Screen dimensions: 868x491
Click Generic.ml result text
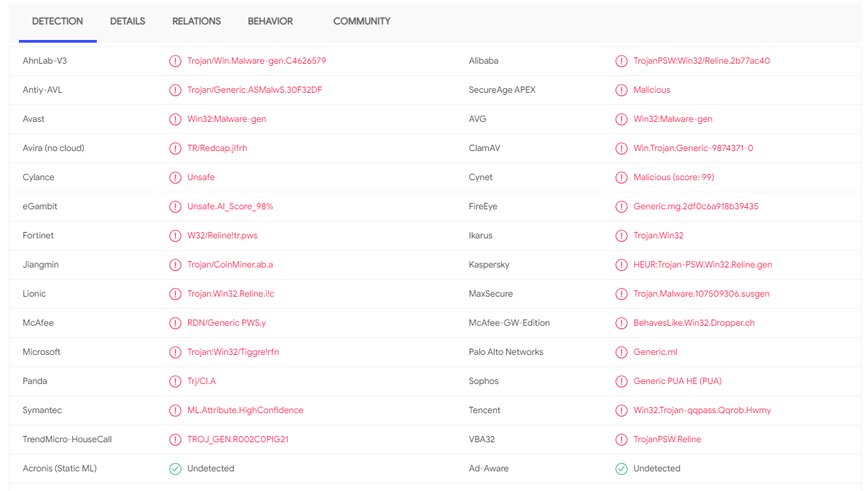point(655,352)
